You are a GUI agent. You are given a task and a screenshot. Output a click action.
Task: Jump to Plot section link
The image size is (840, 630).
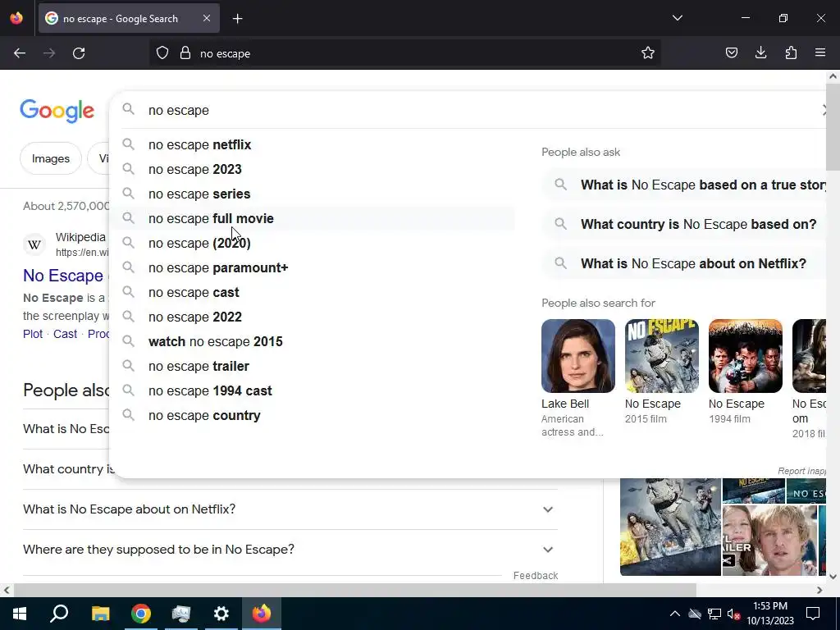coord(33,334)
